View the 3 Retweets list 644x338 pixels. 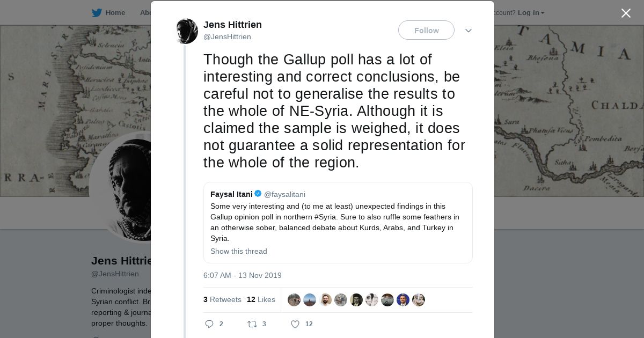pos(222,299)
